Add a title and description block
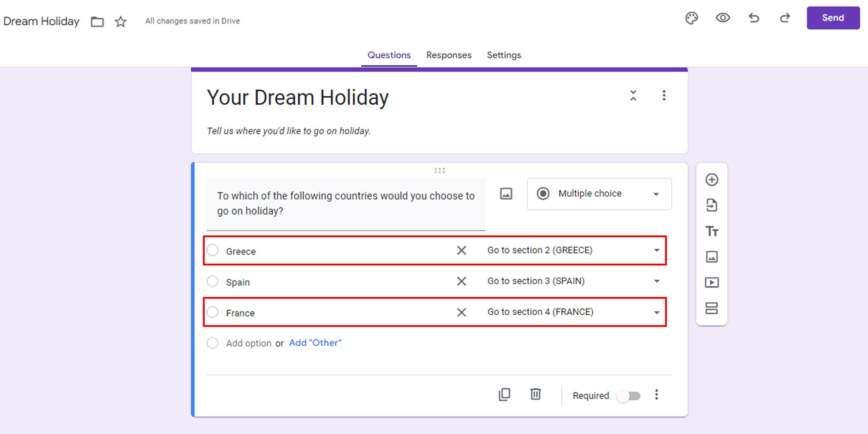Image resolution: width=868 pixels, height=434 pixels. coord(712,231)
